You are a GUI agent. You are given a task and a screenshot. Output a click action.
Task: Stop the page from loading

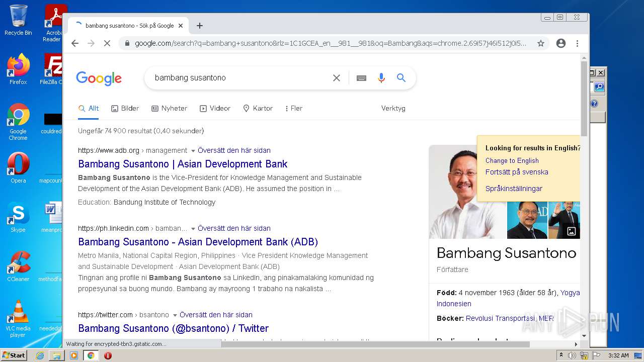[x=107, y=43]
